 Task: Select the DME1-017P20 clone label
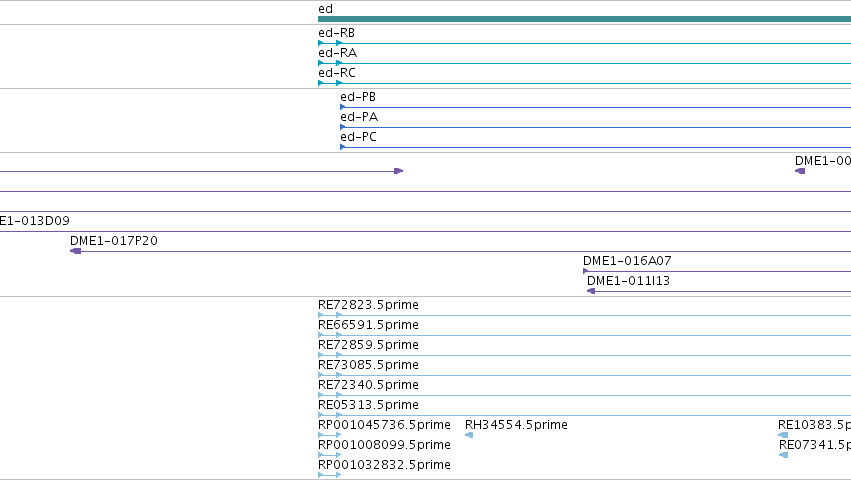[114, 241]
